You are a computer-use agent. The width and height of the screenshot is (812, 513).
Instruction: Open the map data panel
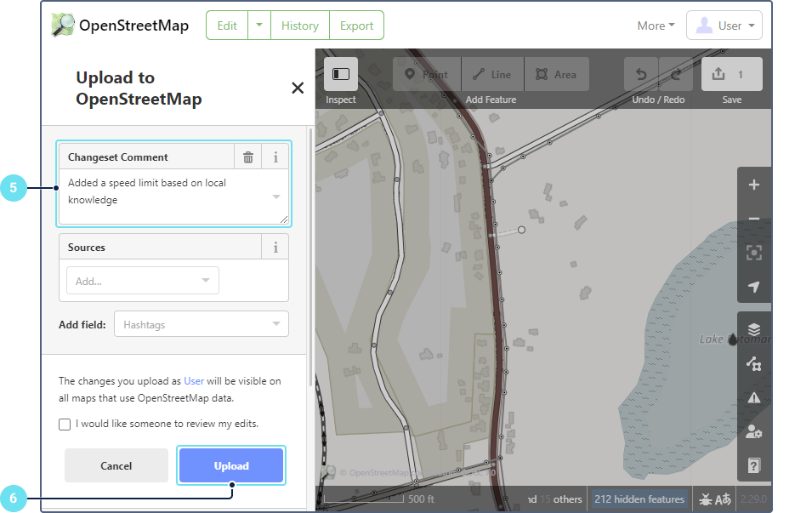(x=753, y=363)
